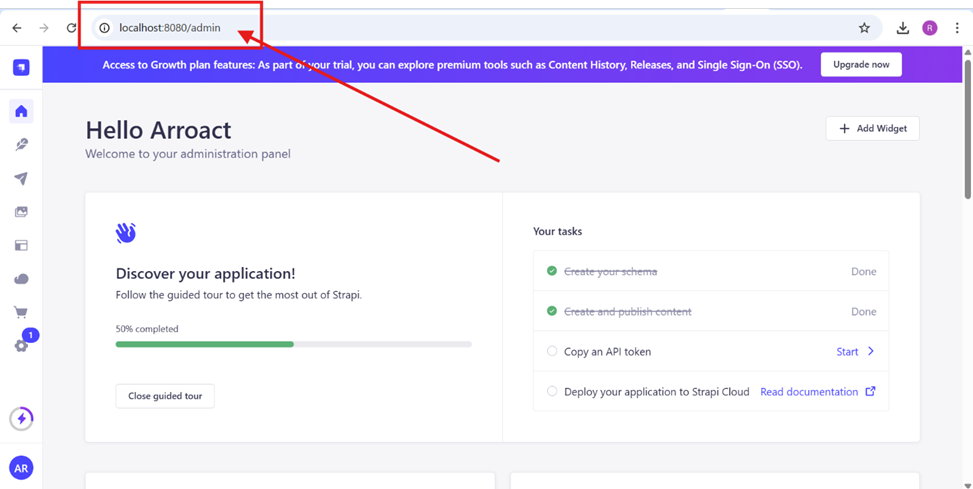Open Media Library image icon

coord(21,212)
